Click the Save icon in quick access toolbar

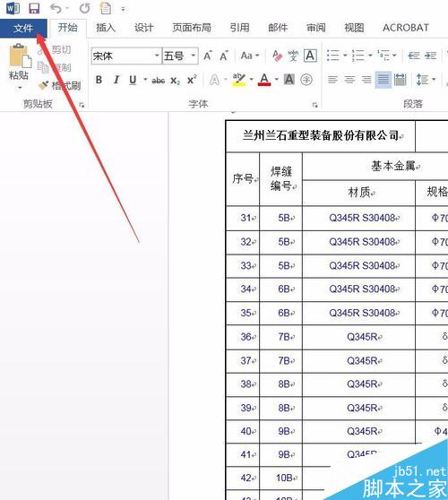34,8
